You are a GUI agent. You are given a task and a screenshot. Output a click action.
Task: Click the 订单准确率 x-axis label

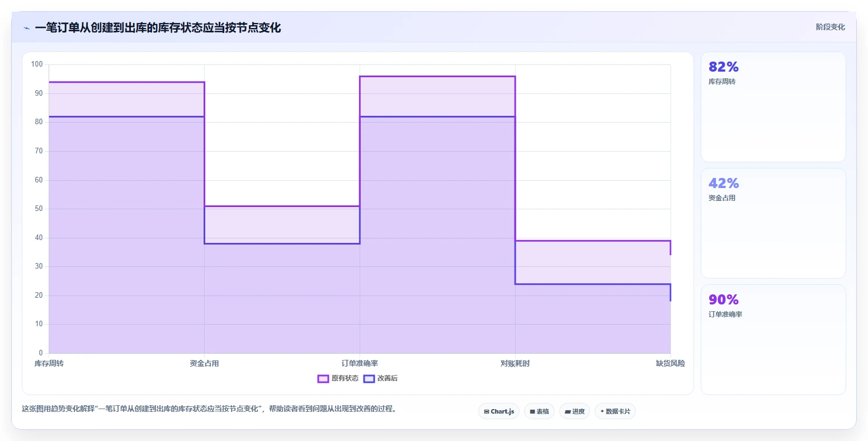[360, 364]
